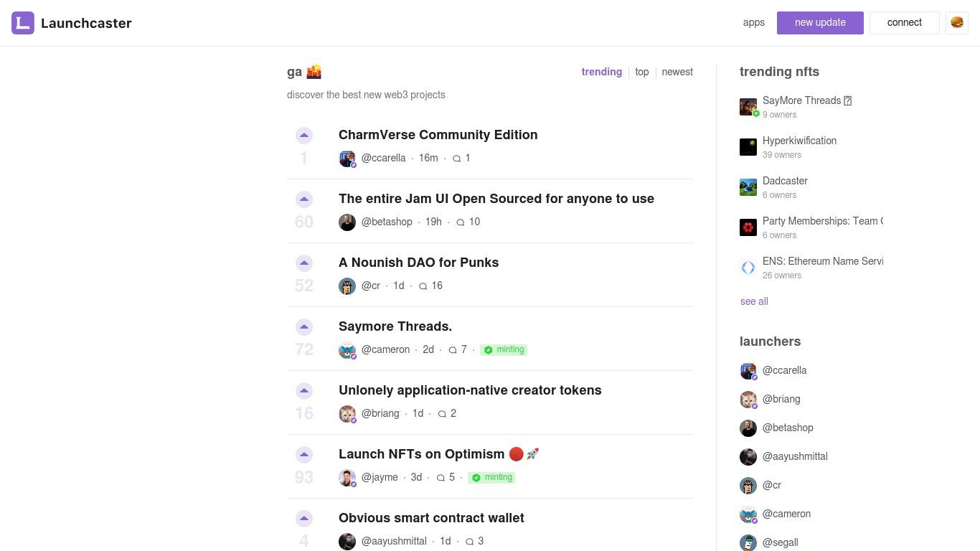This screenshot has height=551, width=980.
Task: Expand trending nfts with see all
Action: (754, 301)
